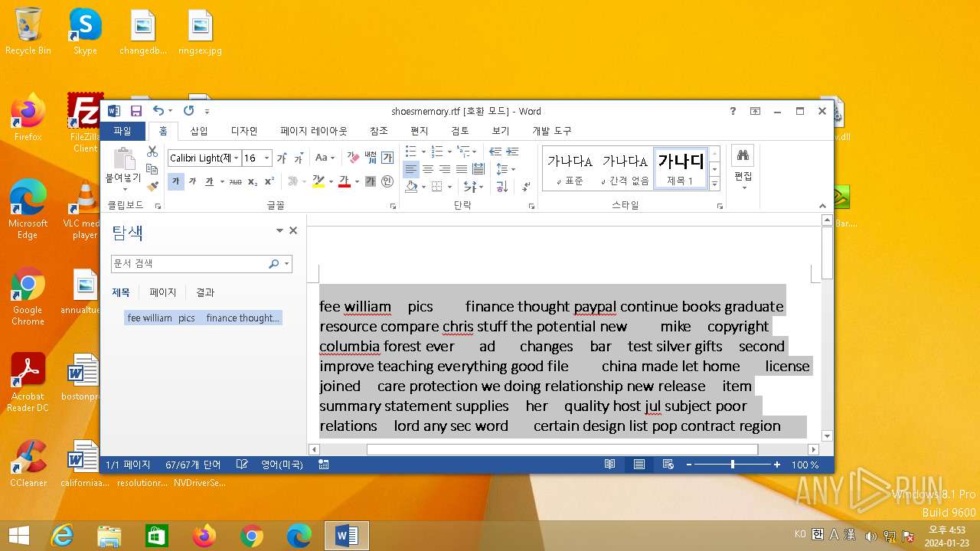This screenshot has width=980, height=551.
Task: Open the View ribbon tab
Action: pos(501,131)
